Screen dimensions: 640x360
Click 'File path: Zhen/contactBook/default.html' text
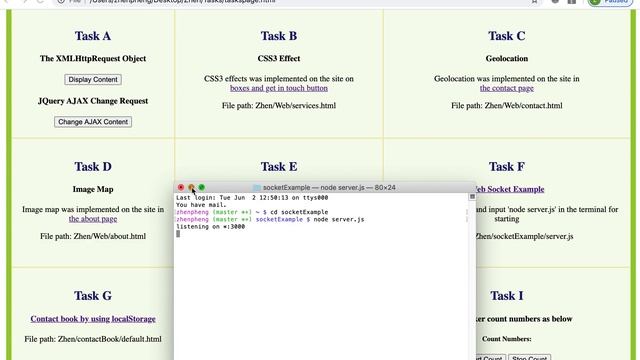93,339
